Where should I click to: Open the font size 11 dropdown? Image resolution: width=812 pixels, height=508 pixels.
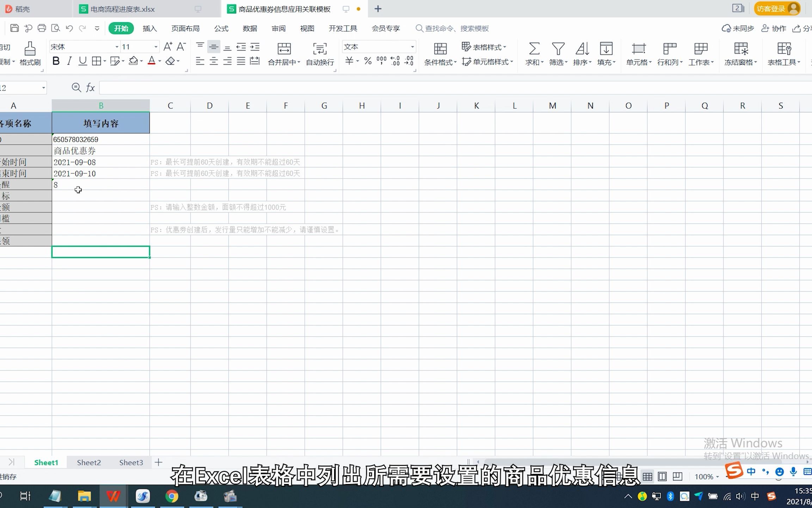click(155, 47)
